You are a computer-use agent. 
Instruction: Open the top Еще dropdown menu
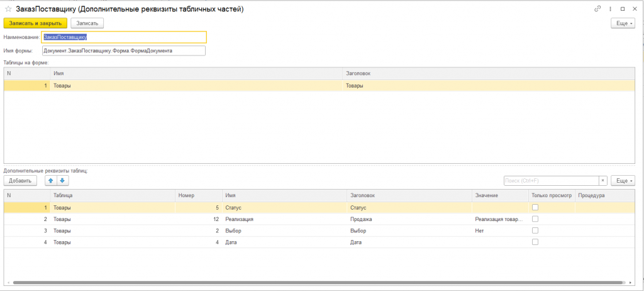pyautogui.click(x=623, y=23)
